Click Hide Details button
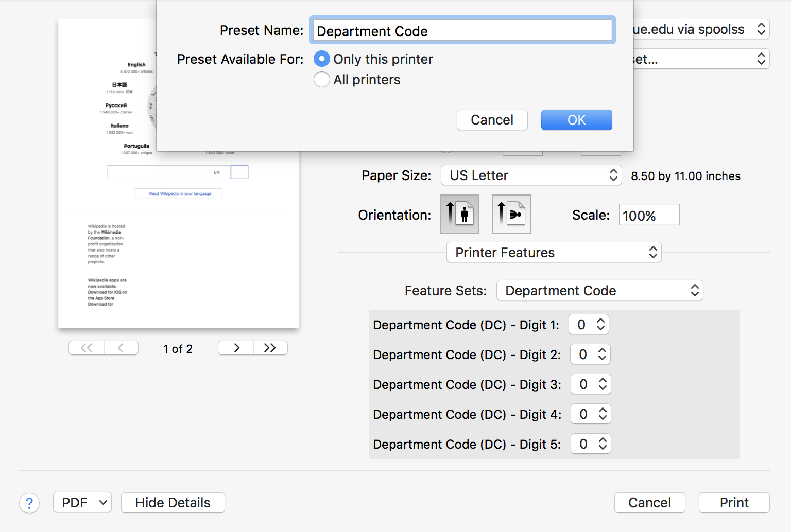791x532 pixels. pyautogui.click(x=173, y=503)
